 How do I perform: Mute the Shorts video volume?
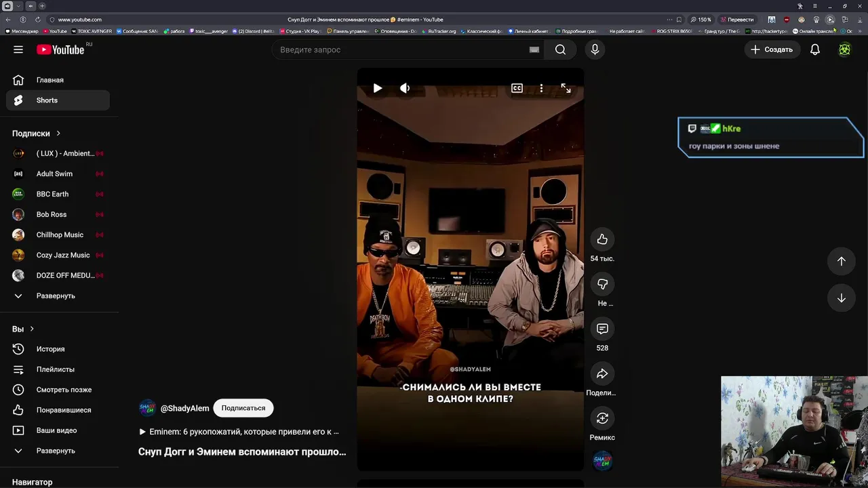pos(405,88)
